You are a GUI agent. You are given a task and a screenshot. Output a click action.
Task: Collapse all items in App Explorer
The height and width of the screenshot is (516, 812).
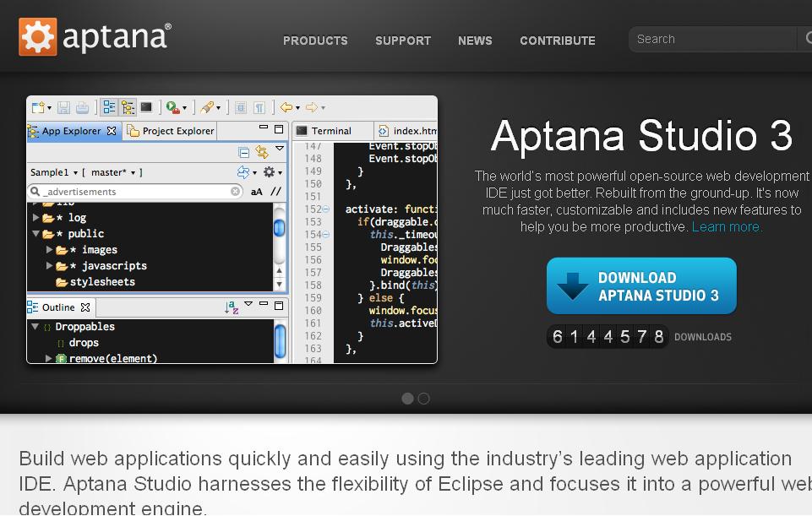click(243, 152)
